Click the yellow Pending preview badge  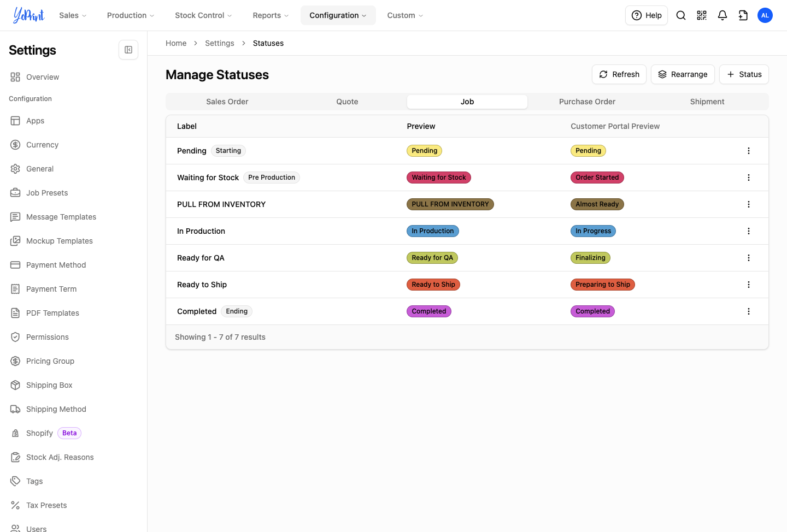pyautogui.click(x=425, y=151)
